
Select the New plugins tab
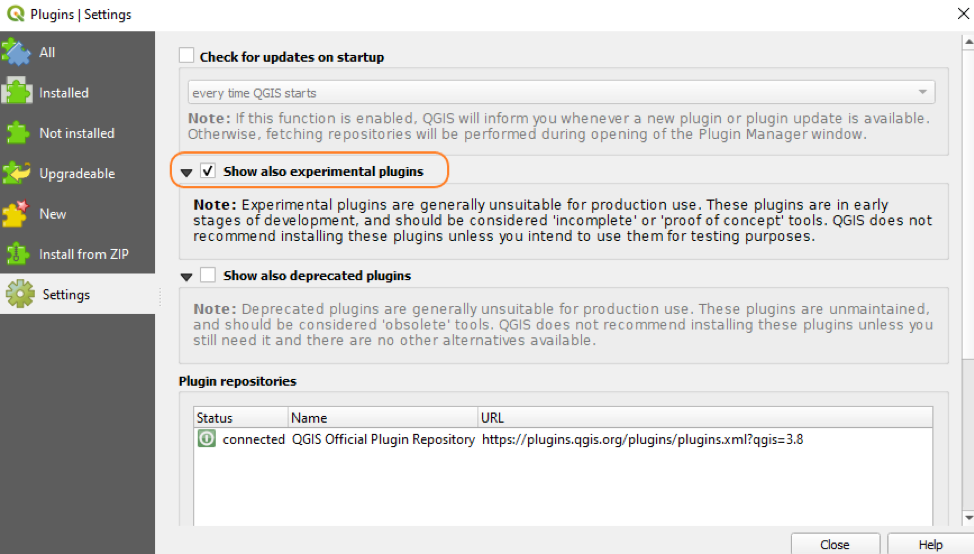tap(77, 214)
